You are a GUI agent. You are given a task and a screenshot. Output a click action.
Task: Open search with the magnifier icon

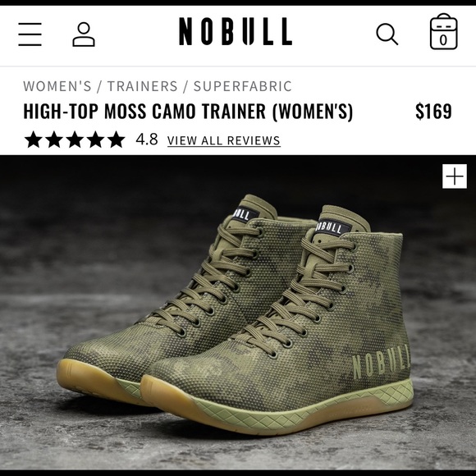click(387, 34)
